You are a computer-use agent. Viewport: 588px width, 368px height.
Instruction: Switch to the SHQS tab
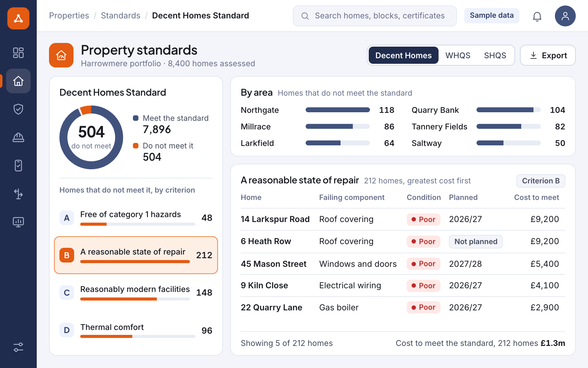point(495,55)
